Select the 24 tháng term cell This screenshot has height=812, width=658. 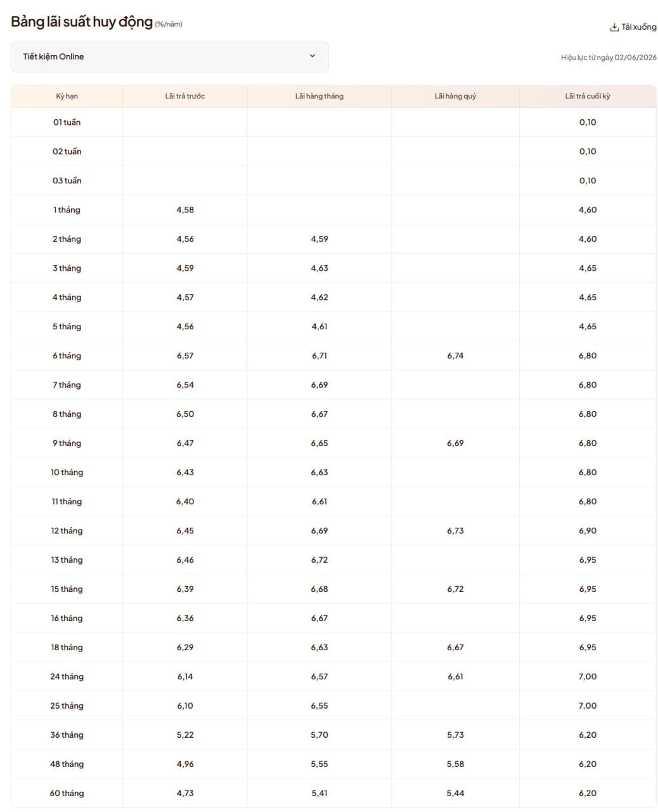tap(67, 677)
